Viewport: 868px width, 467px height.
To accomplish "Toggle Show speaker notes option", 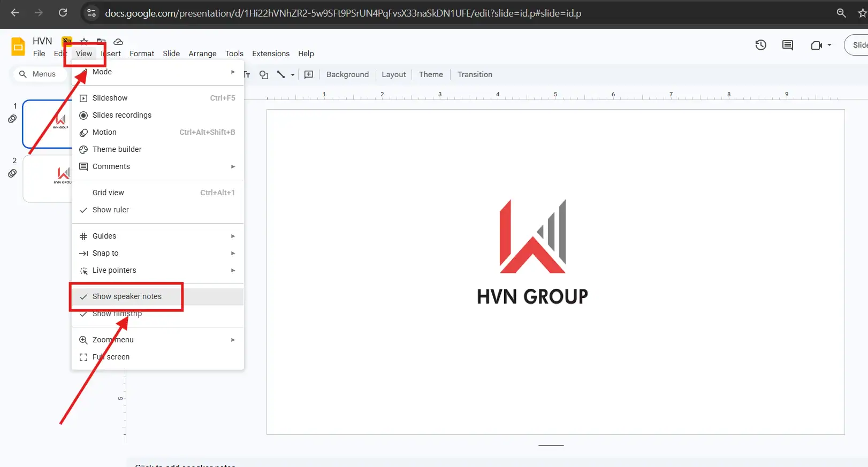I will point(157,296).
